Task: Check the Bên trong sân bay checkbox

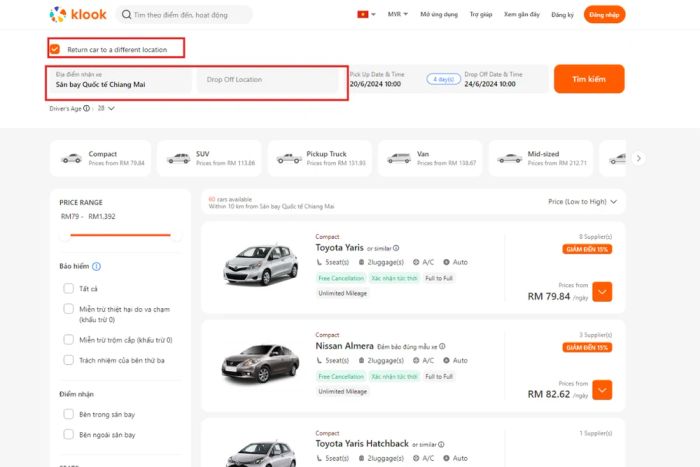Action: point(68,414)
